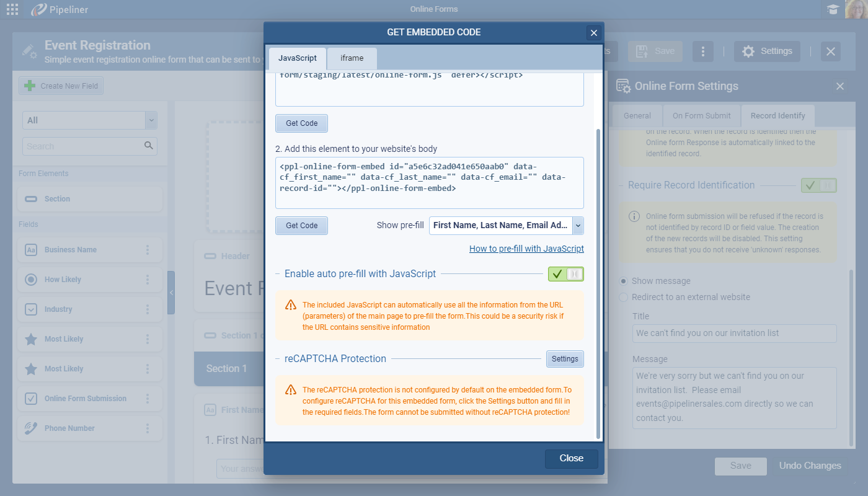
Task: Switch to the On Form Submit tab
Action: pyautogui.click(x=702, y=115)
